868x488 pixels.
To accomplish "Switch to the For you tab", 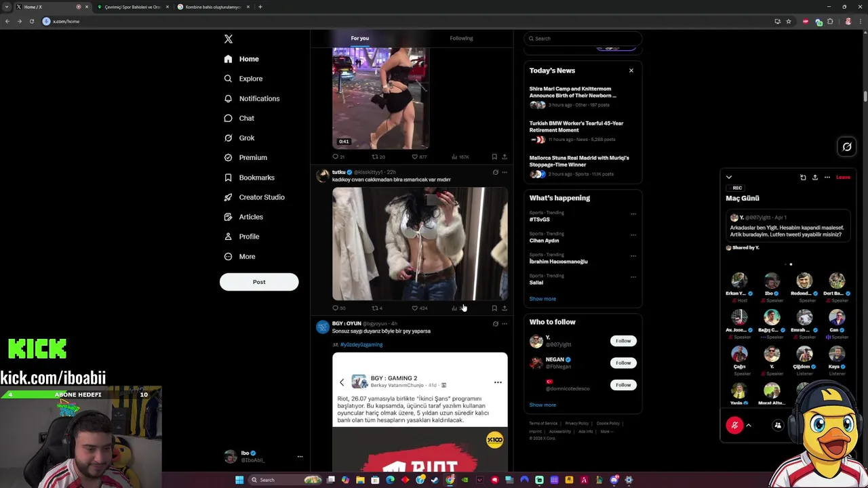I will coord(360,39).
